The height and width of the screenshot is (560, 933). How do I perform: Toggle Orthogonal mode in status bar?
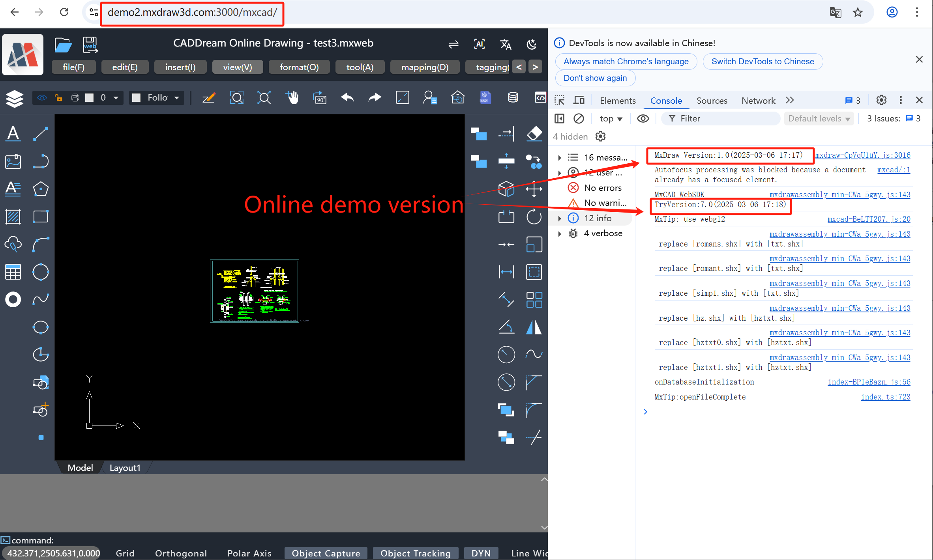181,553
